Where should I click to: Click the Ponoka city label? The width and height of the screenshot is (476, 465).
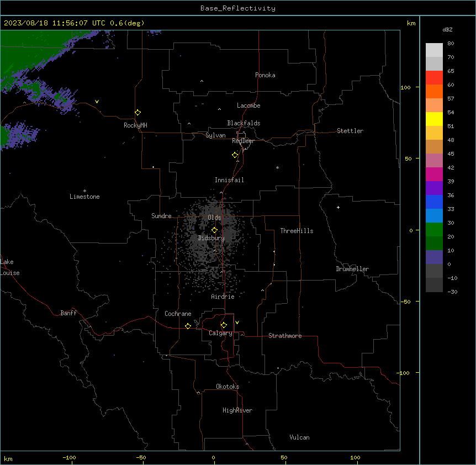(265, 75)
